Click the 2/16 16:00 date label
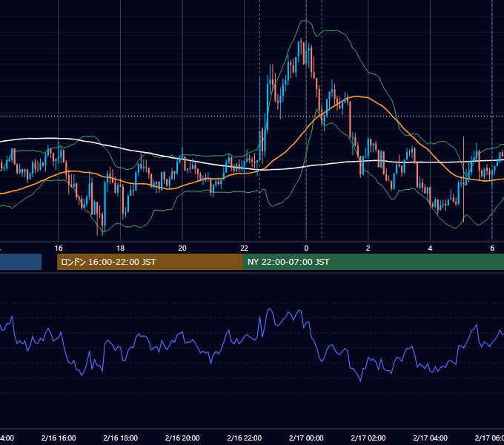The width and height of the screenshot is (504, 445). [59, 438]
